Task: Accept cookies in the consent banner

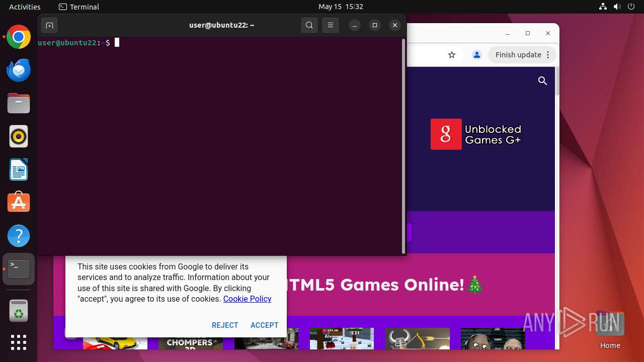Action: pos(265,325)
